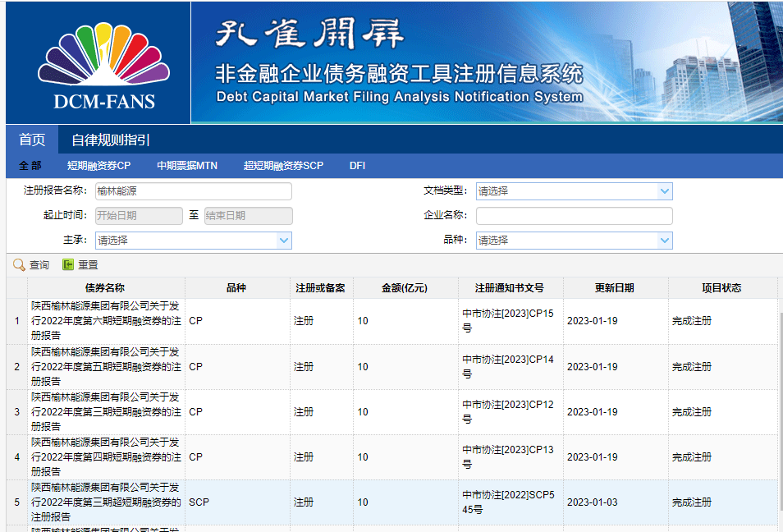Click the 注册报告名称 input field

point(193,191)
